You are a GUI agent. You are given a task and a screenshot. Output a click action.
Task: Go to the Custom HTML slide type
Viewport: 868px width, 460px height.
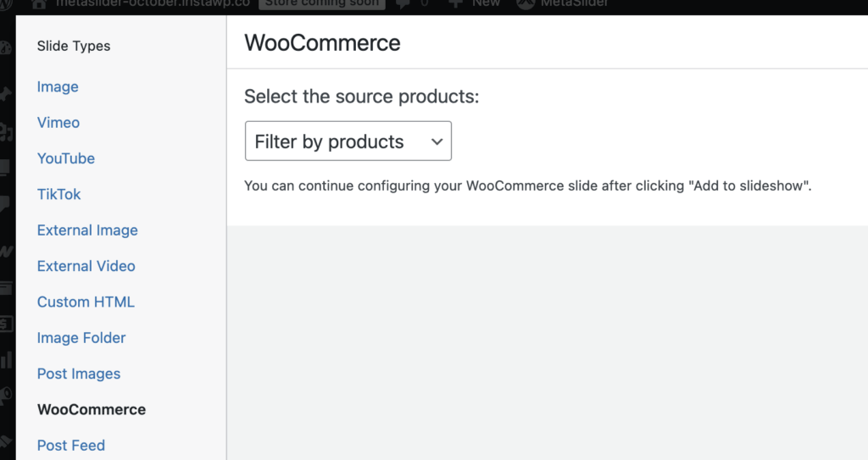[x=86, y=302]
